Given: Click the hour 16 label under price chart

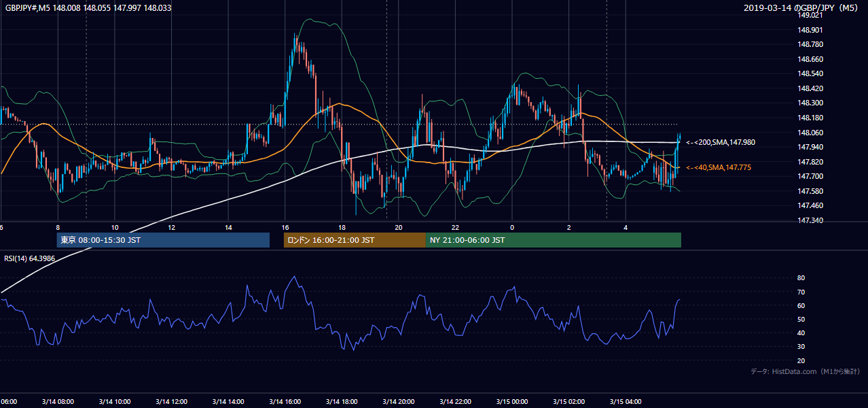Looking at the screenshot, I should (x=285, y=228).
